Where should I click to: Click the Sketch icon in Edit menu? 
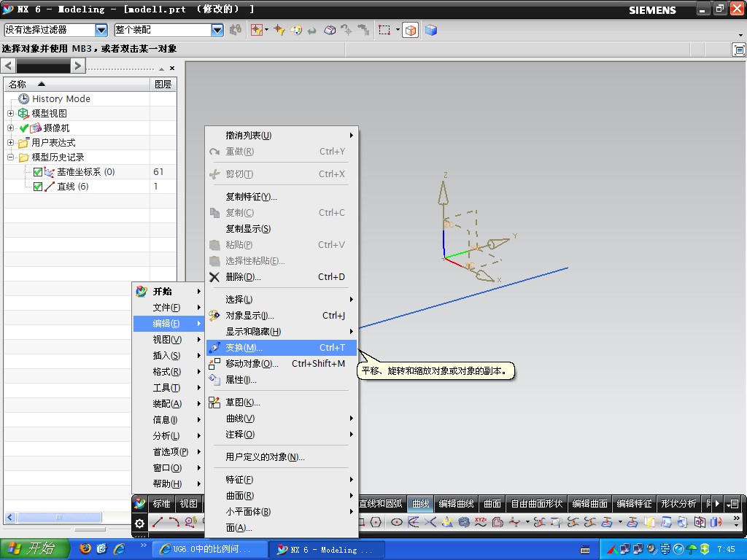pyautogui.click(x=214, y=402)
